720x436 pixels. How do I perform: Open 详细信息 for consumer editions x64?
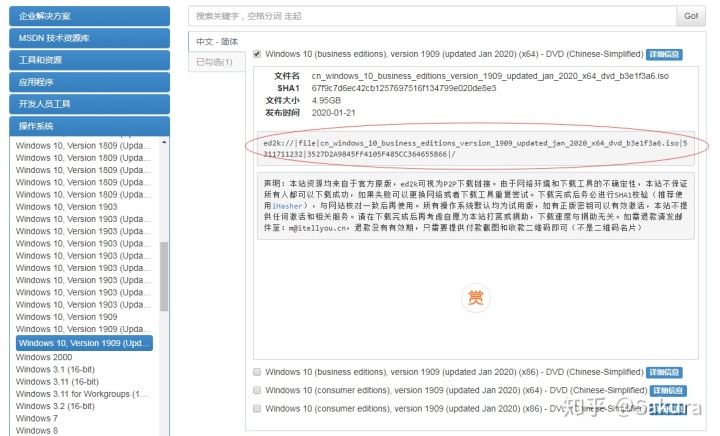(668, 391)
